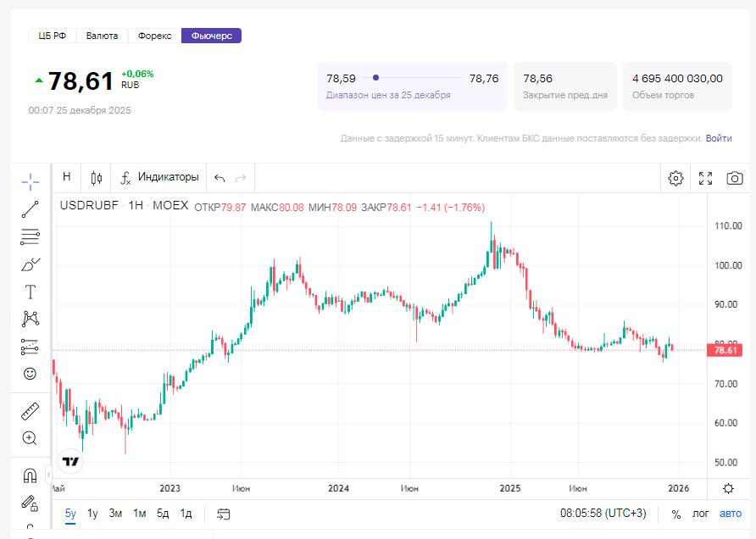Open chart settings gear icon

(675, 178)
